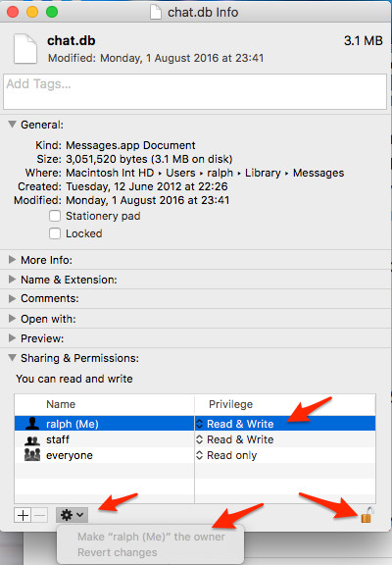Enable the Stationery pad checkbox
This screenshot has height=565, width=392.
pyautogui.click(x=55, y=216)
